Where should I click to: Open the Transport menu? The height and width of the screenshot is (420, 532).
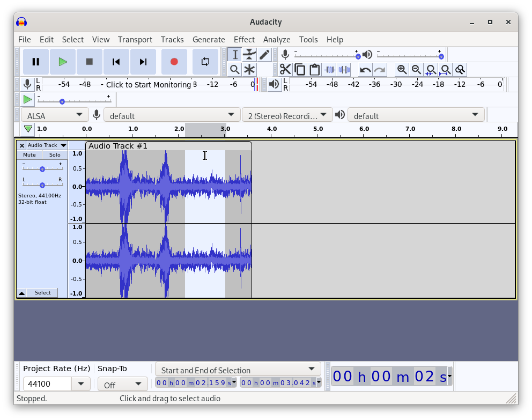pyautogui.click(x=135, y=39)
